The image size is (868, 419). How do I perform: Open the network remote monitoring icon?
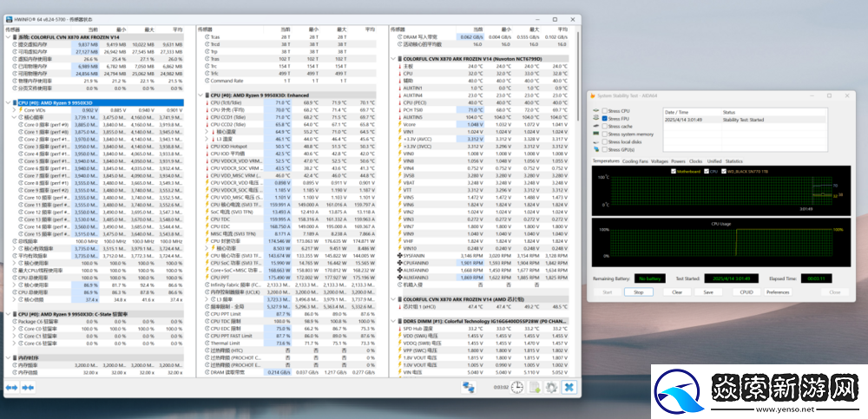(x=469, y=387)
